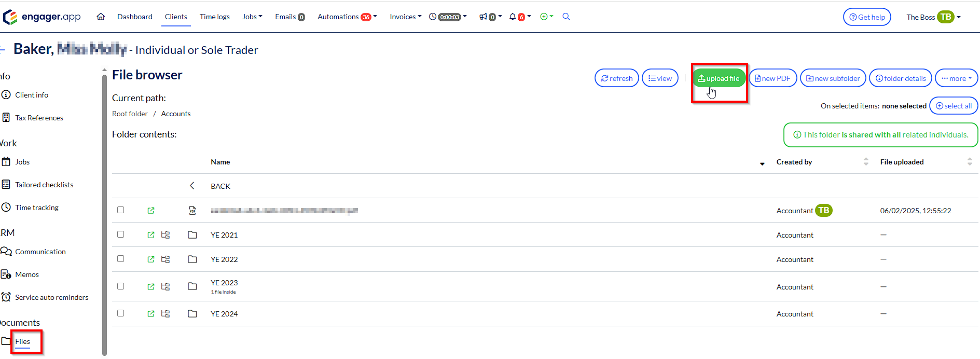Click the new subfolder button
This screenshot has height=359, width=980.
point(833,78)
